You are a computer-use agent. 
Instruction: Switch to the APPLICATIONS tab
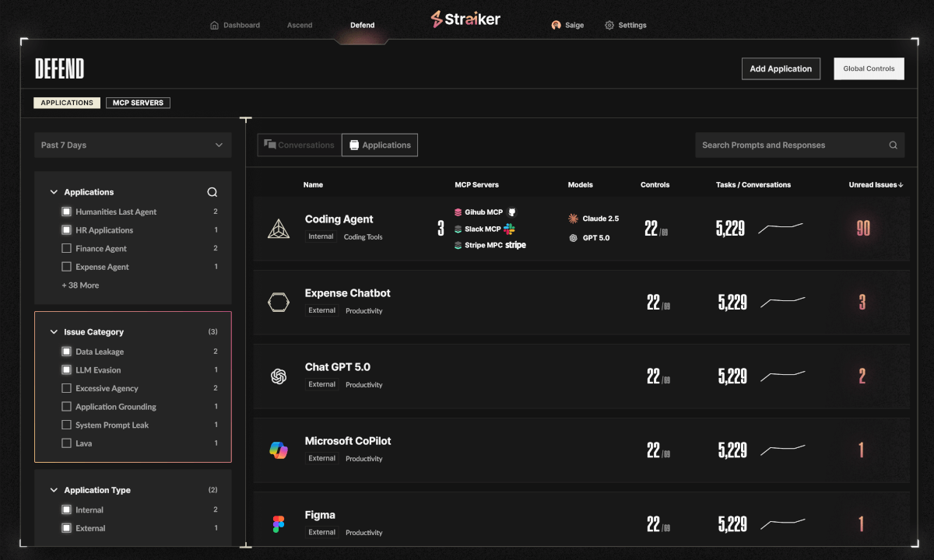click(x=67, y=103)
